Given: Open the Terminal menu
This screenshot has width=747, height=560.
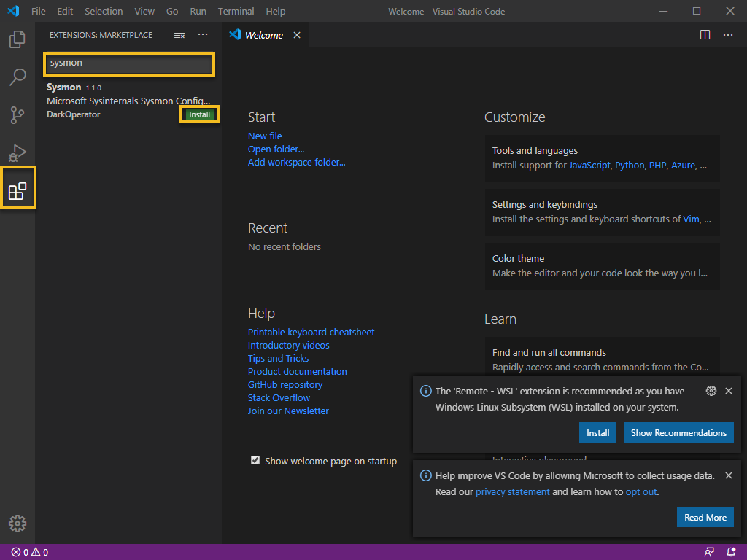Looking at the screenshot, I should (x=236, y=11).
